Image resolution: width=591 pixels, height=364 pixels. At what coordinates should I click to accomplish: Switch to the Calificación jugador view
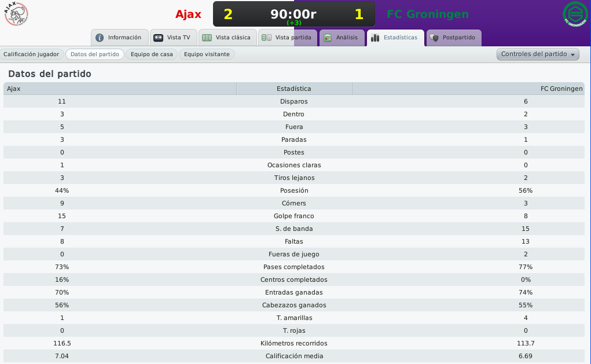(x=31, y=54)
